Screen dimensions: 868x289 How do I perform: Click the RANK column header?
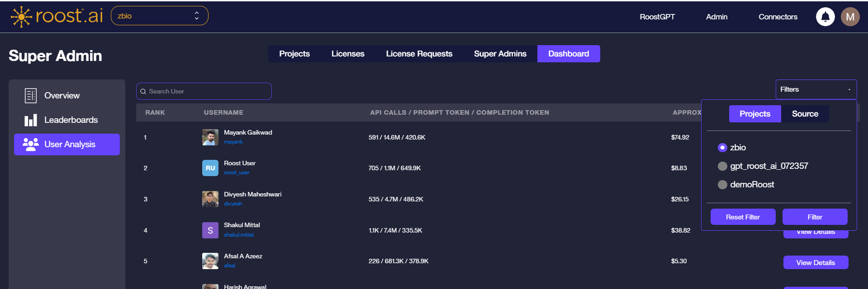(155, 112)
